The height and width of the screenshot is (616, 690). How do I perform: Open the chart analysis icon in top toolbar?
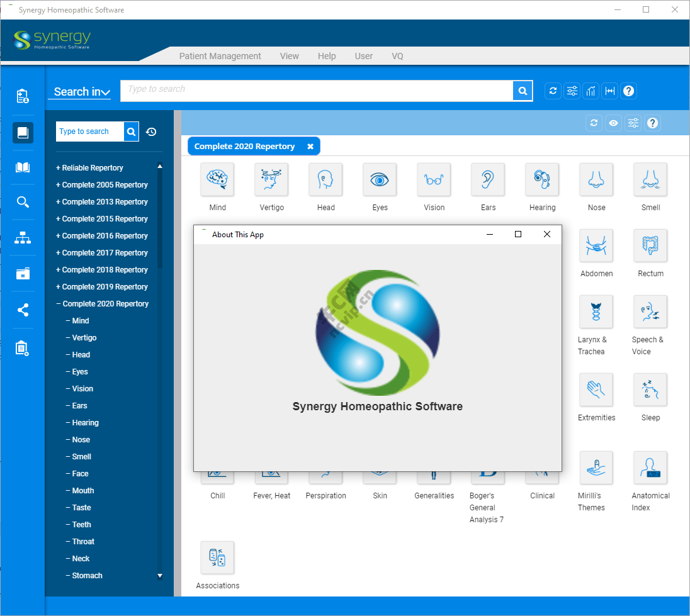tap(591, 91)
